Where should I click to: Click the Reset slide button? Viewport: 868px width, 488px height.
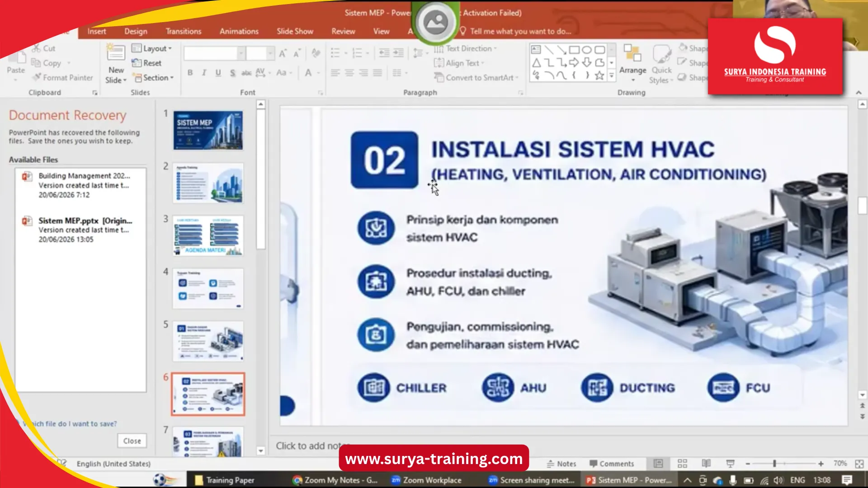click(146, 63)
